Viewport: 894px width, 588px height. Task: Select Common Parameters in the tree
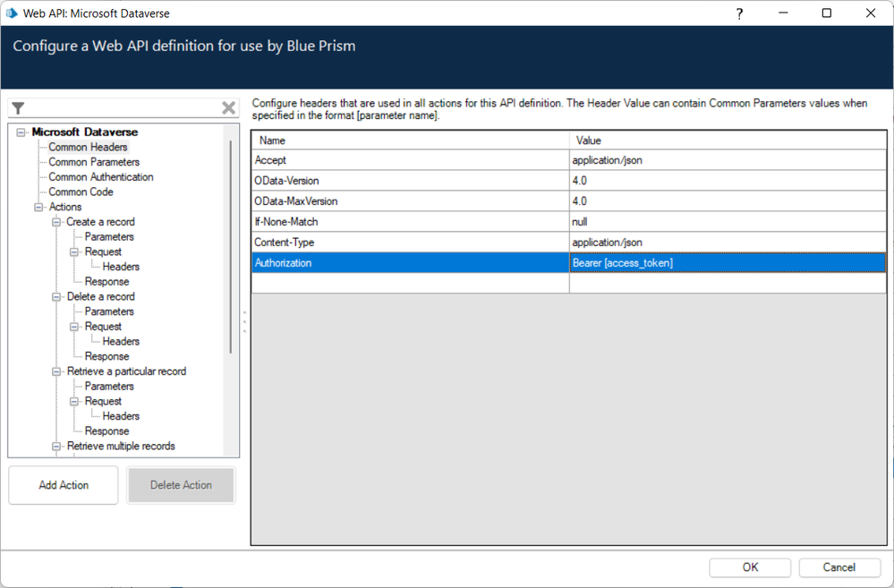[x=94, y=162]
